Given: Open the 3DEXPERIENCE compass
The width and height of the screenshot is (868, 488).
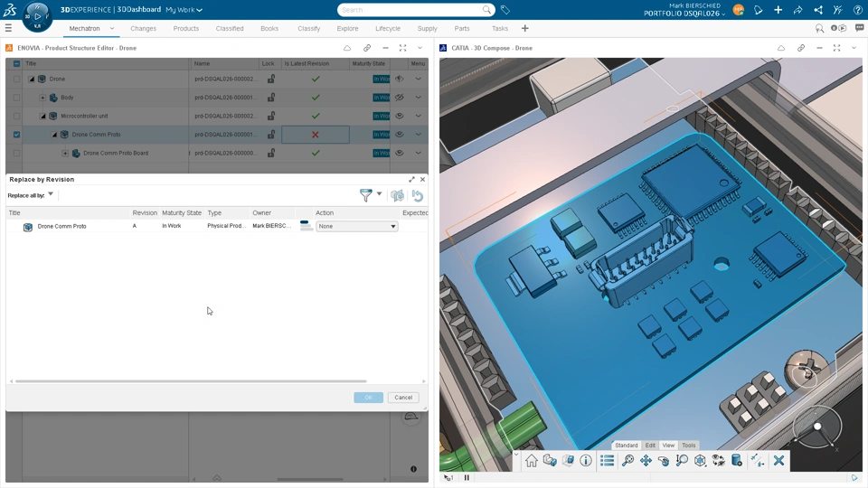Looking at the screenshot, I should point(37,16).
